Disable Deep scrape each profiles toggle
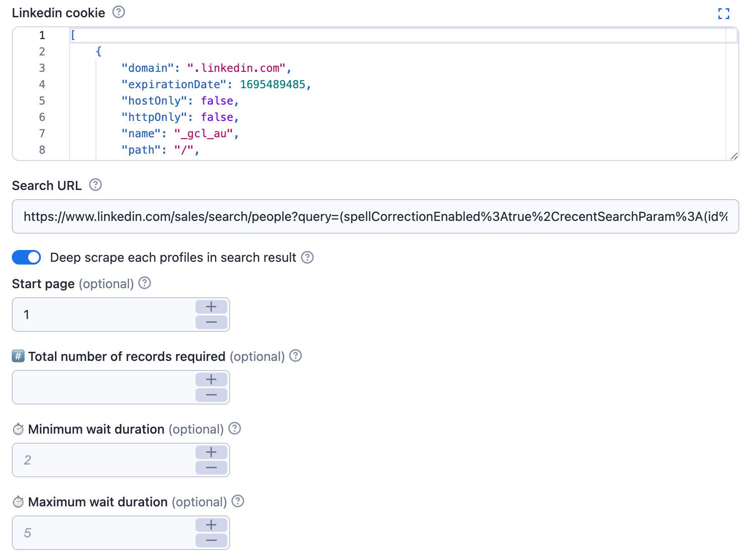This screenshot has height=560, width=752. [26, 257]
